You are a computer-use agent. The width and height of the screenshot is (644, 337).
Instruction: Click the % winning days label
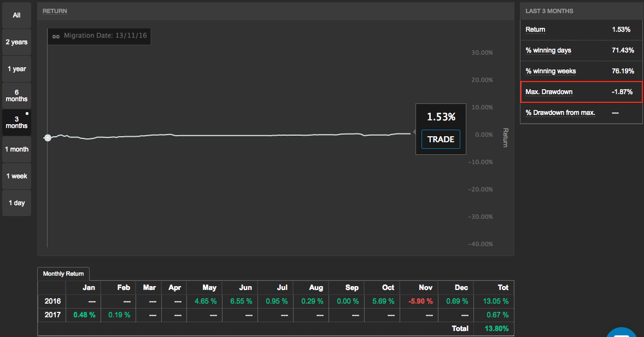[x=548, y=50]
